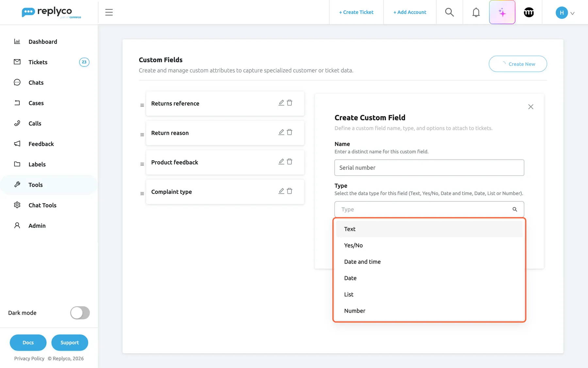
Task: Click the Product feedback row
Action: pos(225,162)
